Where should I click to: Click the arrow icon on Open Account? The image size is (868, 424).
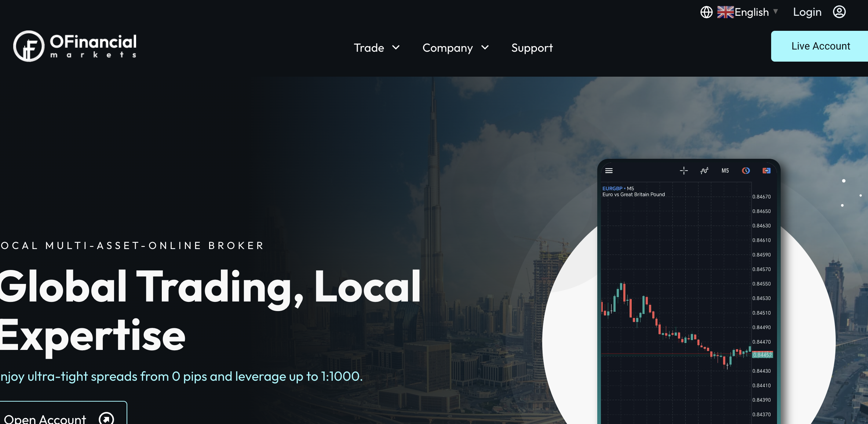tap(106, 418)
